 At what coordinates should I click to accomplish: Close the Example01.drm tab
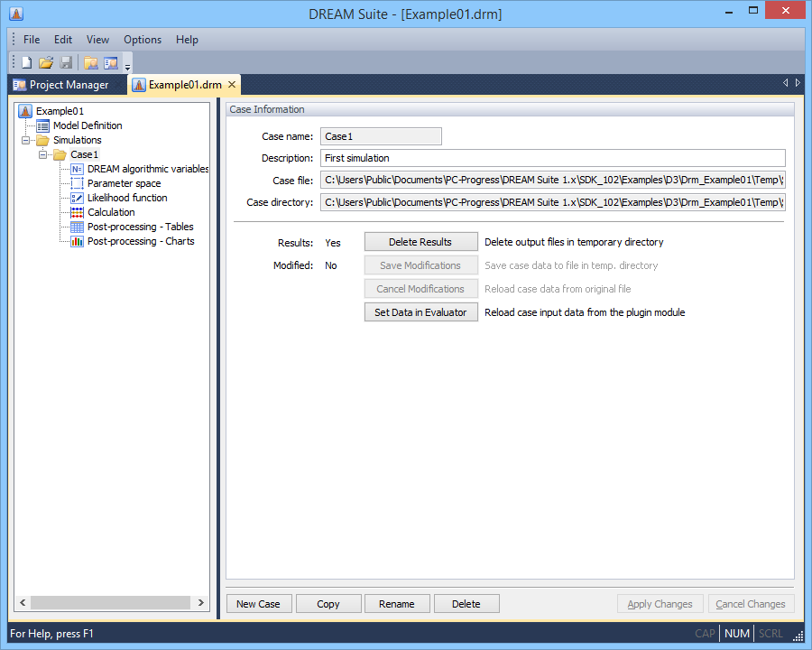point(232,85)
